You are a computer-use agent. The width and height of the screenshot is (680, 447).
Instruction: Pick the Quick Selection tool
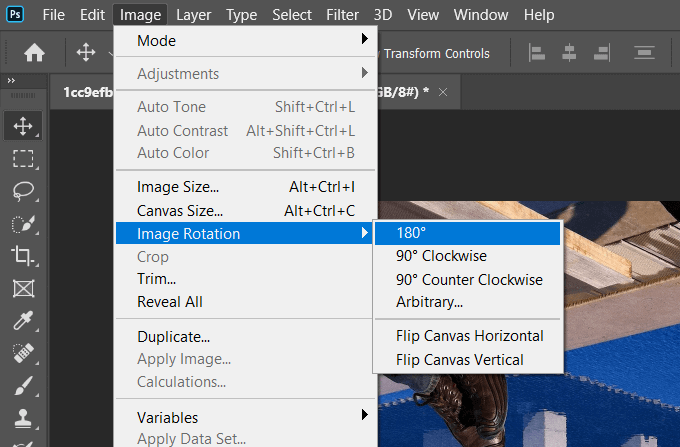click(22, 224)
